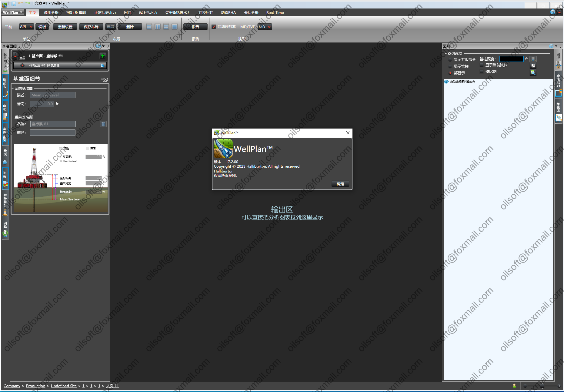564x392 pixels.
Task: Switch to Real-Time ribbon tab
Action: pyautogui.click(x=275, y=12)
